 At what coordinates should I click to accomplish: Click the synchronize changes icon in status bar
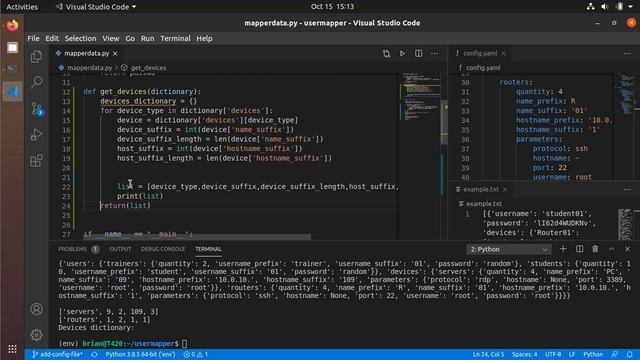(x=94, y=354)
